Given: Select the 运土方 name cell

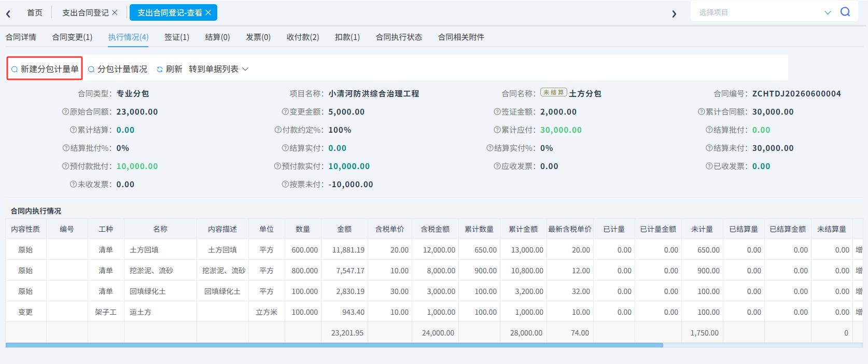Looking at the screenshot, I should (x=161, y=312).
